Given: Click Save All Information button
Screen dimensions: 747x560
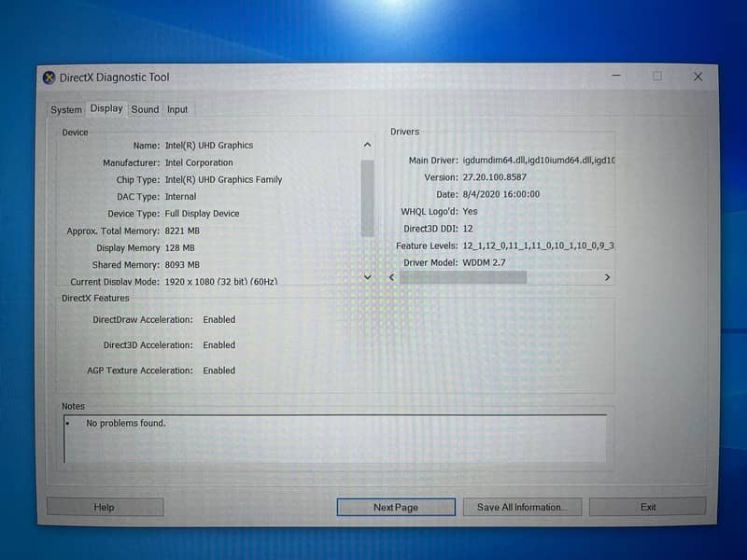Looking at the screenshot, I should (x=522, y=507).
